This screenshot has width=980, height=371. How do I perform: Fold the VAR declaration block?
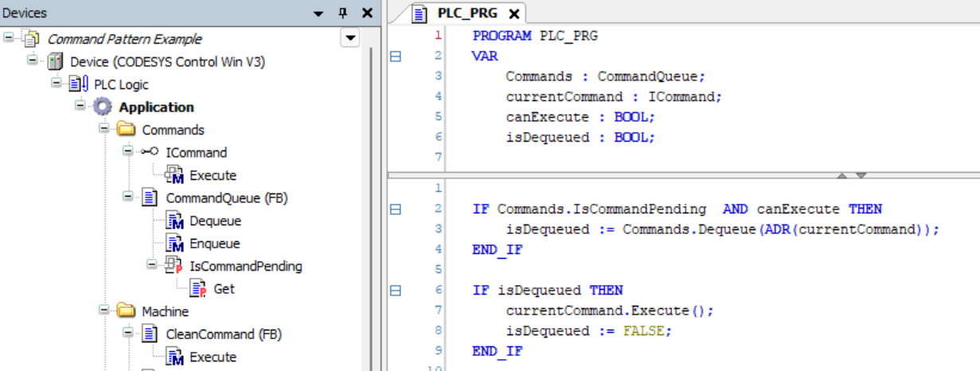click(x=396, y=56)
